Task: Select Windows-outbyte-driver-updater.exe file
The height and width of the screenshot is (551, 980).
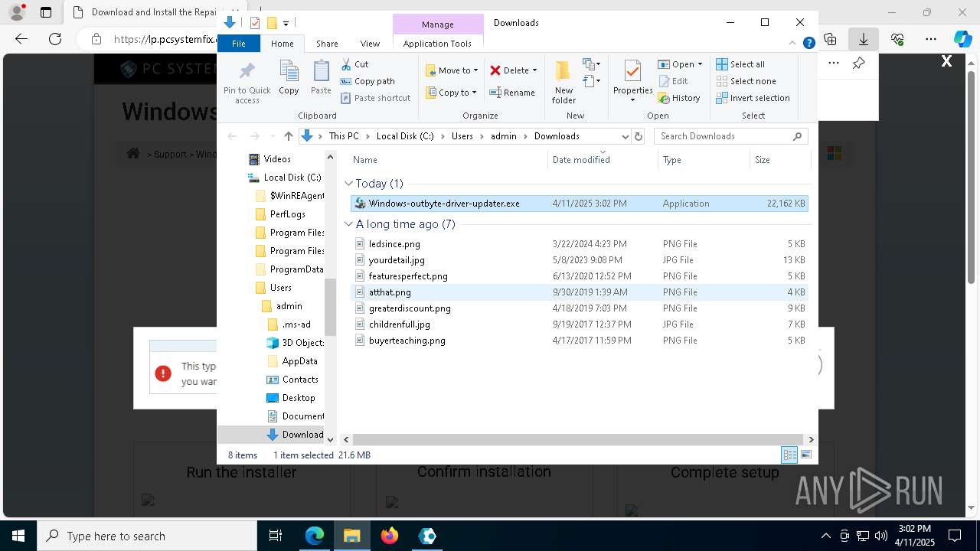Action: click(579, 204)
